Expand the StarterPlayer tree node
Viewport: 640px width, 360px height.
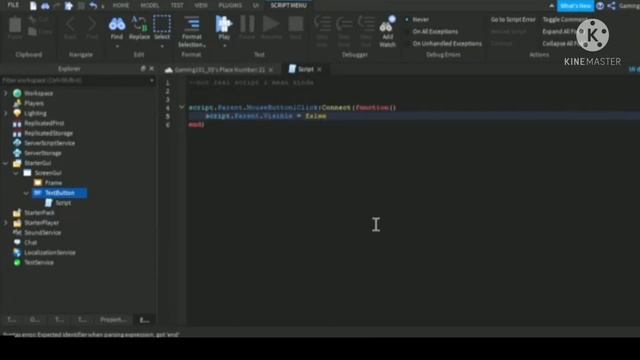5,223
